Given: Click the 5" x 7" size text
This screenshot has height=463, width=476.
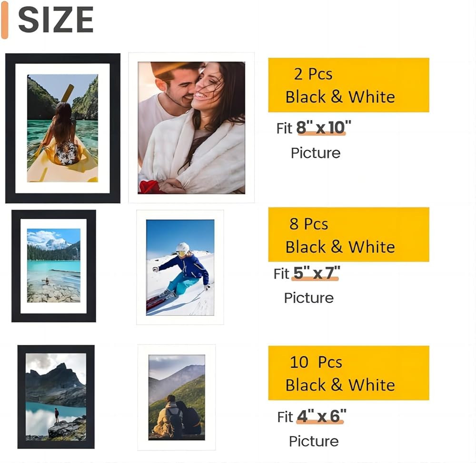Looking at the screenshot, I should point(315,274).
